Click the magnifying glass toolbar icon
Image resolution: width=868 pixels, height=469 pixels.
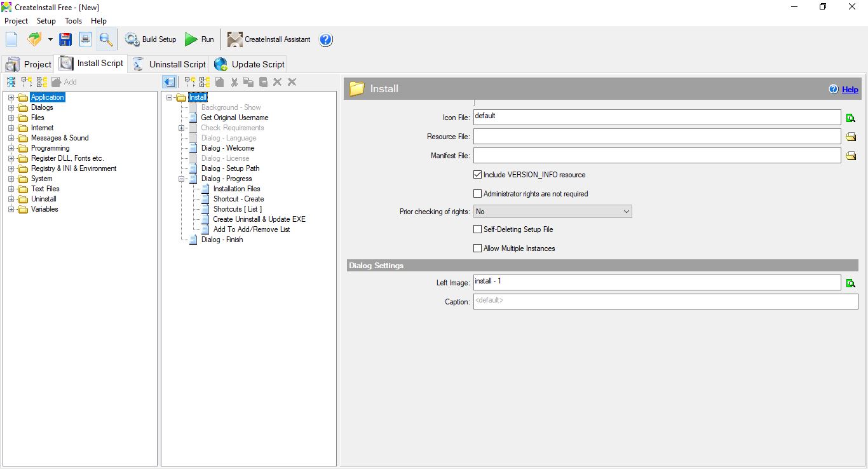[105, 39]
